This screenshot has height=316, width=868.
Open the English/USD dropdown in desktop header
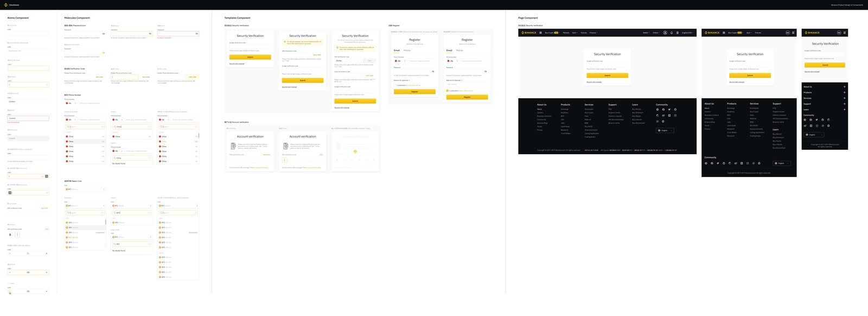tap(687, 33)
